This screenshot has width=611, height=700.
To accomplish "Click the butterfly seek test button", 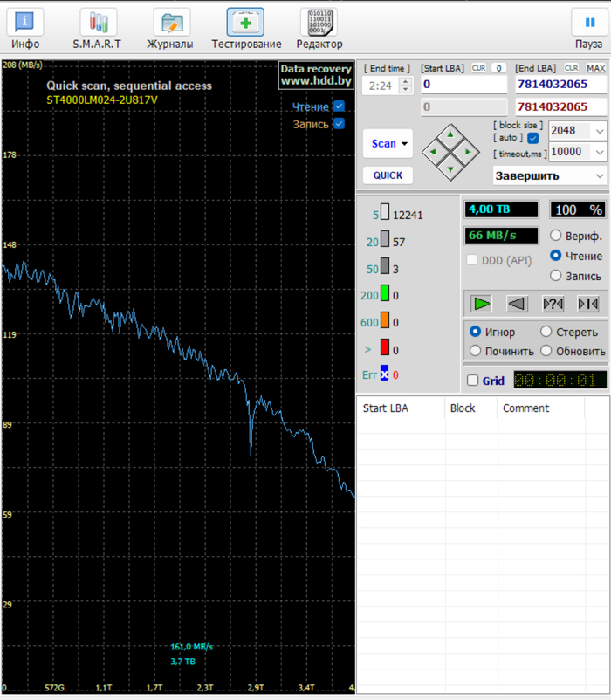I will click(x=588, y=304).
